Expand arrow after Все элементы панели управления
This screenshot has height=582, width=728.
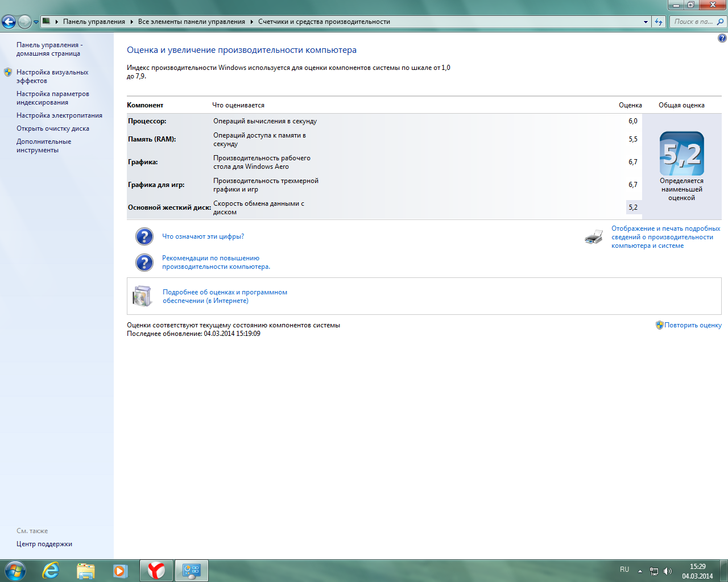click(252, 22)
